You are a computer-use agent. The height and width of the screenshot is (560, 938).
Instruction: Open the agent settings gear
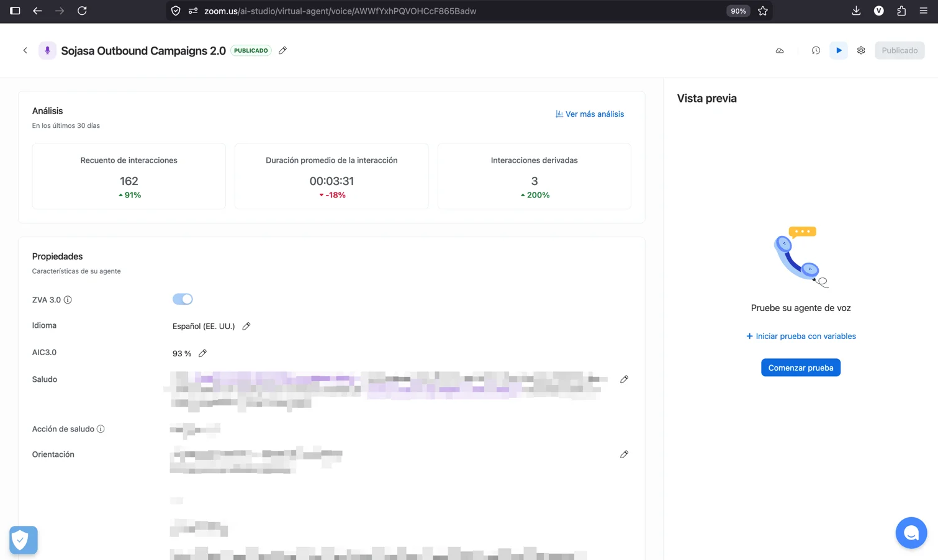[x=861, y=50]
